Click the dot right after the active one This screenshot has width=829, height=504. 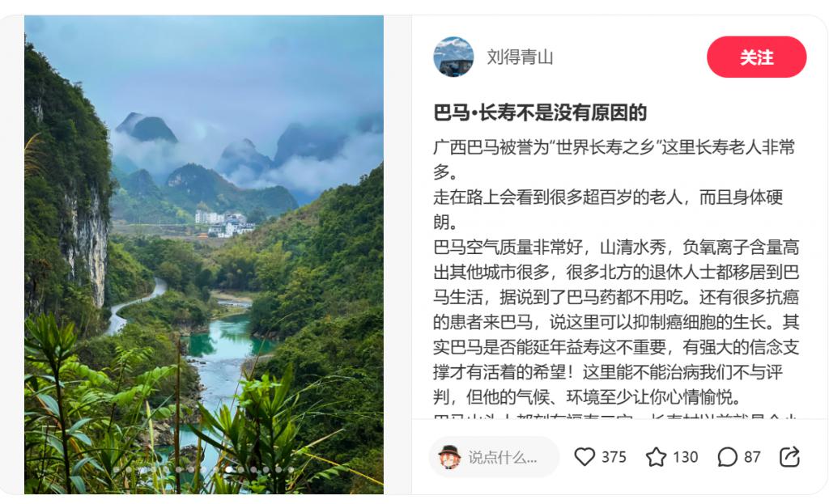coord(241,470)
